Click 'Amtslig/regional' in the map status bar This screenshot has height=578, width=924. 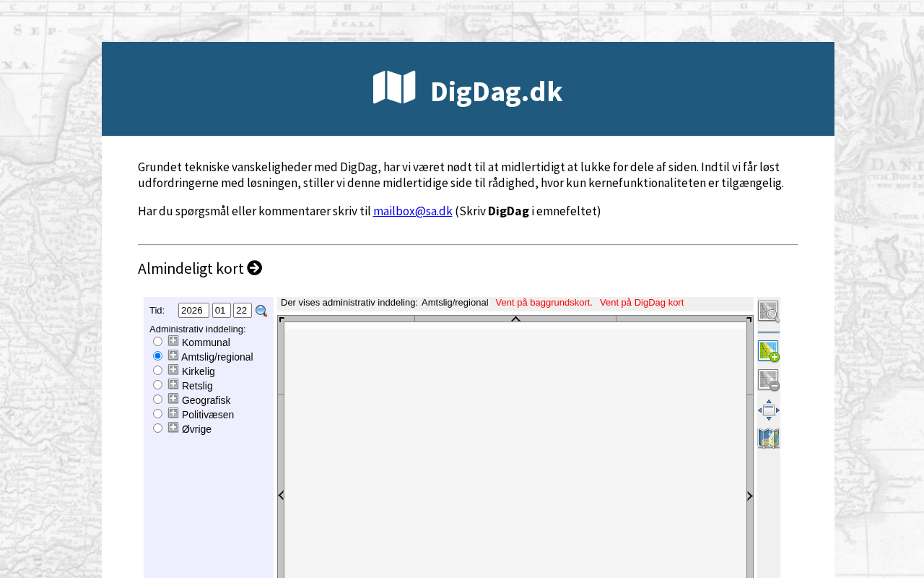pos(455,303)
